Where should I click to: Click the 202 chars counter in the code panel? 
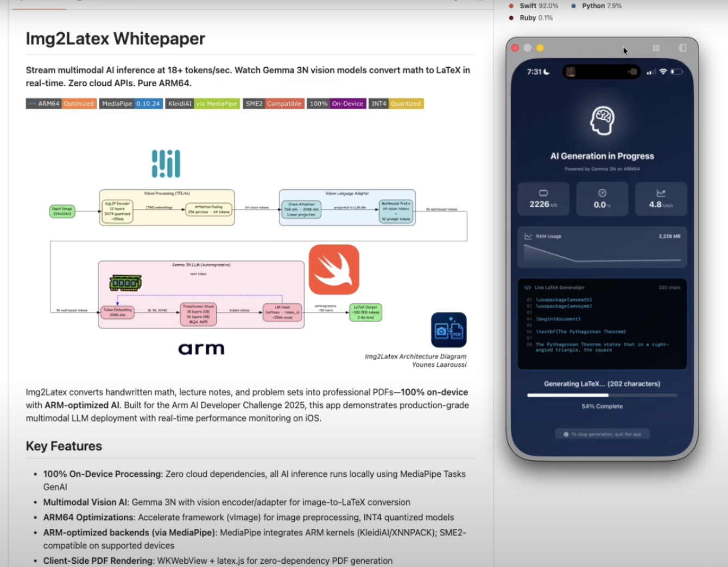[669, 288]
